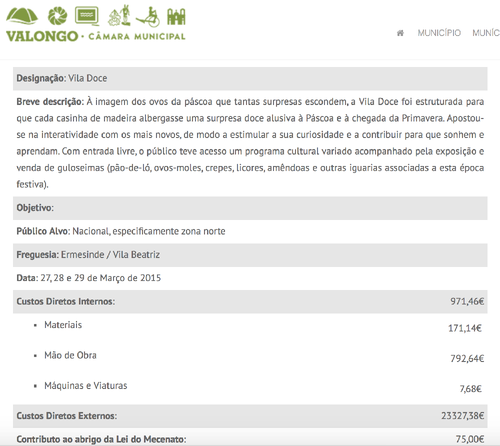The image size is (500, 446).
Task: Click the Custos Diretos Externos label
Action: coord(67,416)
